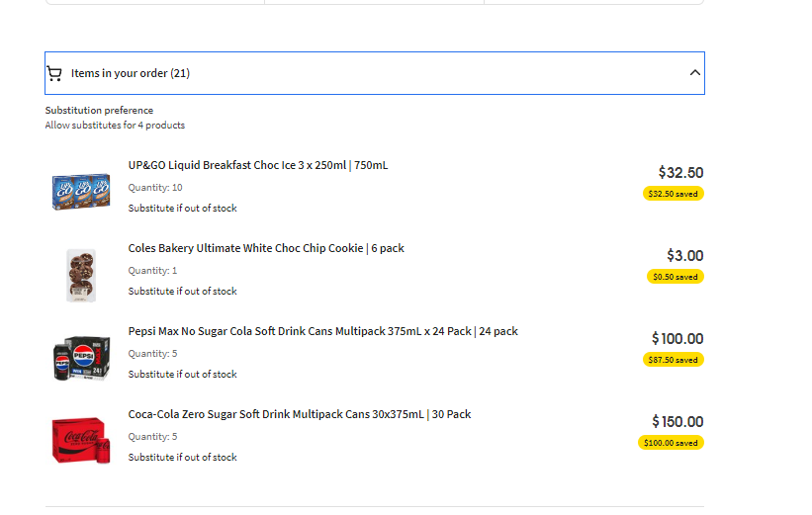Click the $100.00 saved badge
812x515 pixels.
[671, 443]
